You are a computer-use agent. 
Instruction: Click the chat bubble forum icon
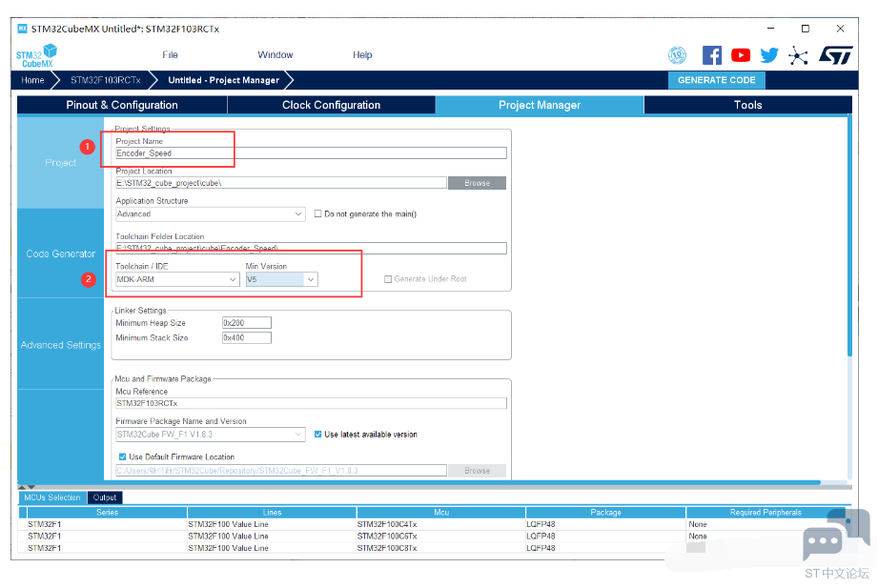[835, 535]
